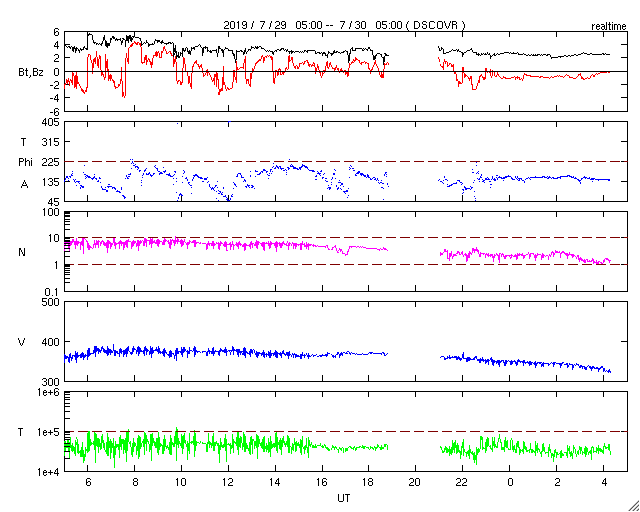Image resolution: width=640 pixels, height=512 pixels.
Task: Click the "Bt,Bz" axis label
Action: click(31, 74)
